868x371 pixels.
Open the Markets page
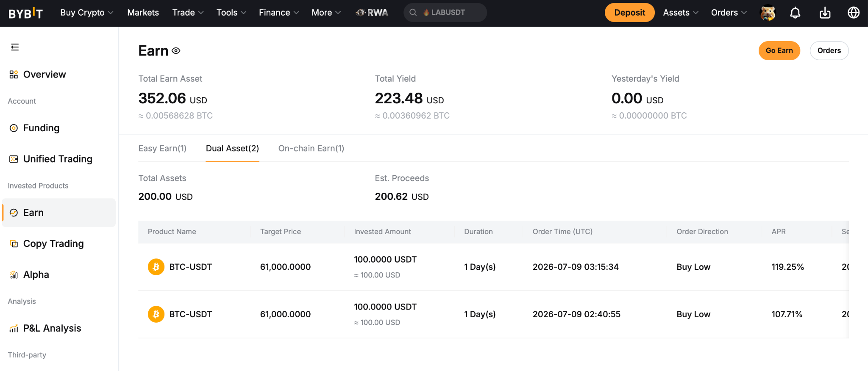pos(143,13)
